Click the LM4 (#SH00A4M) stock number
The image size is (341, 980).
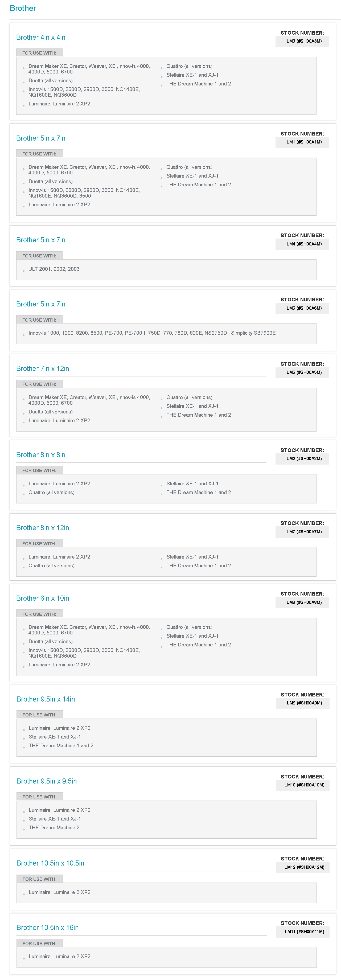(304, 244)
